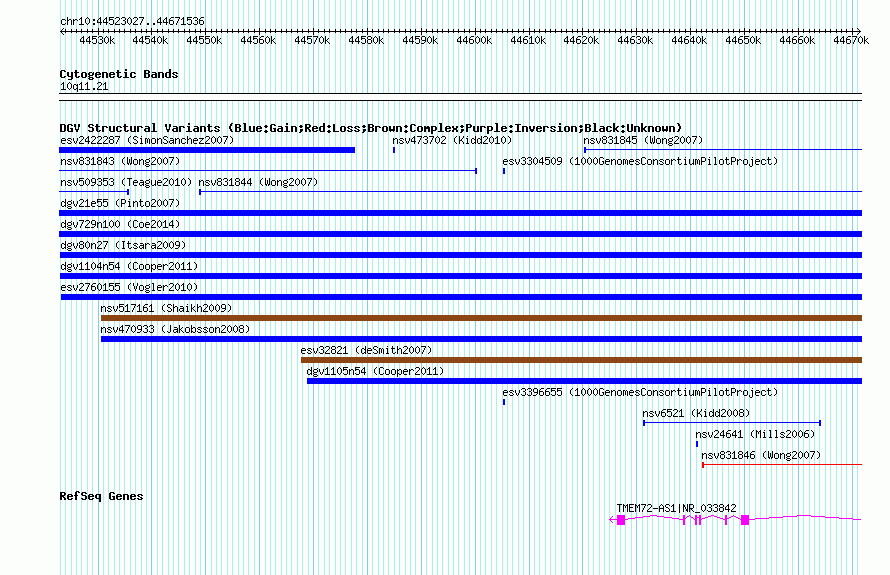Click the 44640k ruler position
The width and height of the screenshot is (890, 575).
pyautogui.click(x=689, y=40)
